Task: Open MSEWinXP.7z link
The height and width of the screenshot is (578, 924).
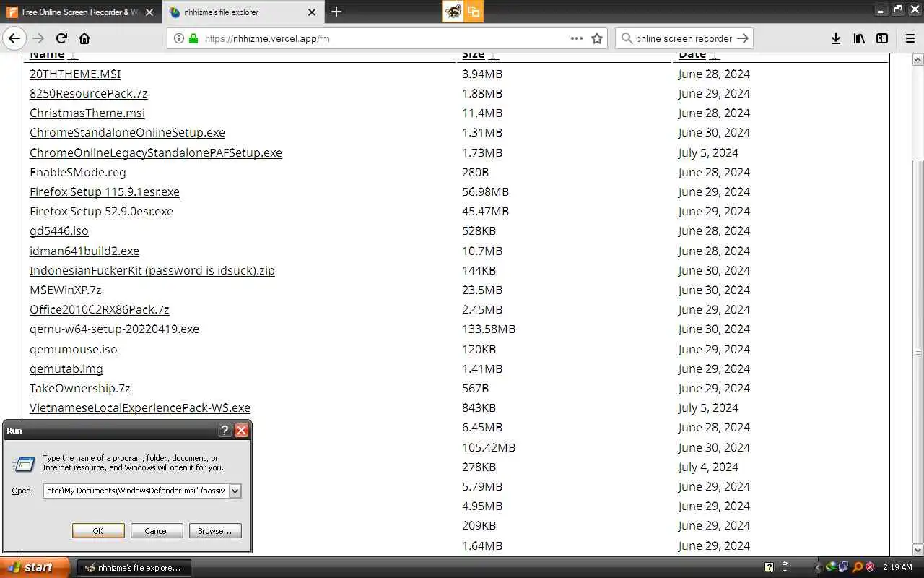Action: [x=66, y=290]
